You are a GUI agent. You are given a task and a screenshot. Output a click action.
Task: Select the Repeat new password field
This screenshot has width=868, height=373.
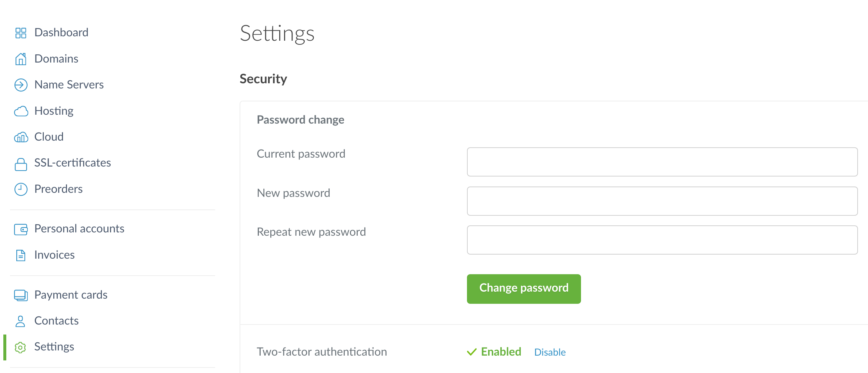coord(662,240)
